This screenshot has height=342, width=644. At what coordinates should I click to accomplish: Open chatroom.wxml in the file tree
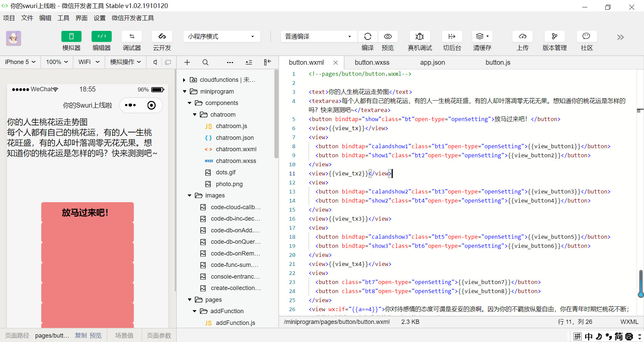coord(236,149)
